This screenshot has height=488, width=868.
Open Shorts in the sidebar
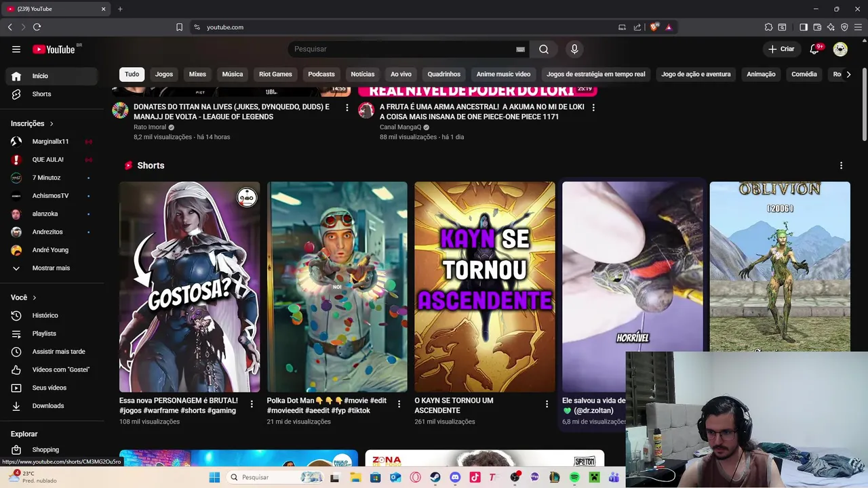click(x=52, y=94)
